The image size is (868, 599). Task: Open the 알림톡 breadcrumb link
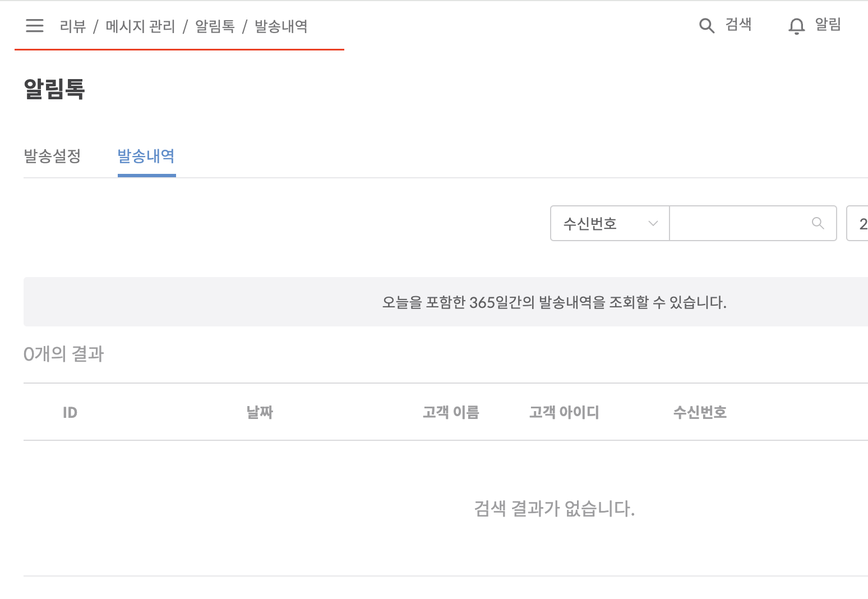(215, 26)
